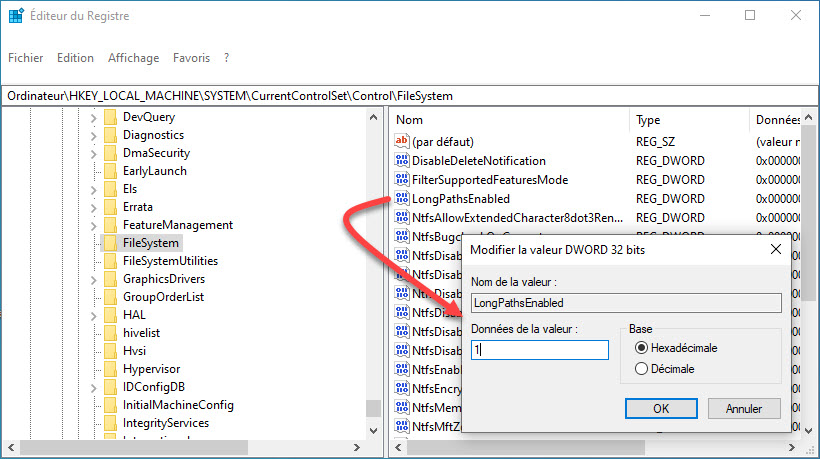
Task: Click the EarlyLaunch folder icon
Action: tap(110, 171)
